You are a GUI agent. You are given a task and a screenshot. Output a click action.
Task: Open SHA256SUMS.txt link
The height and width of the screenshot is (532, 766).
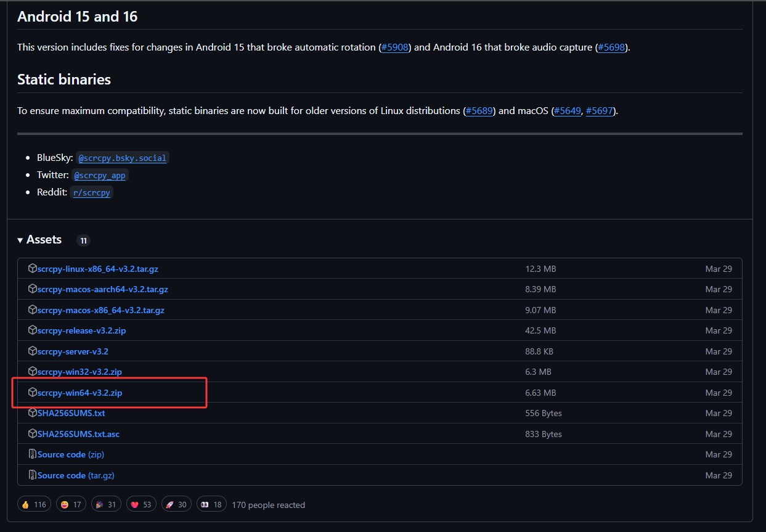pyautogui.click(x=71, y=413)
